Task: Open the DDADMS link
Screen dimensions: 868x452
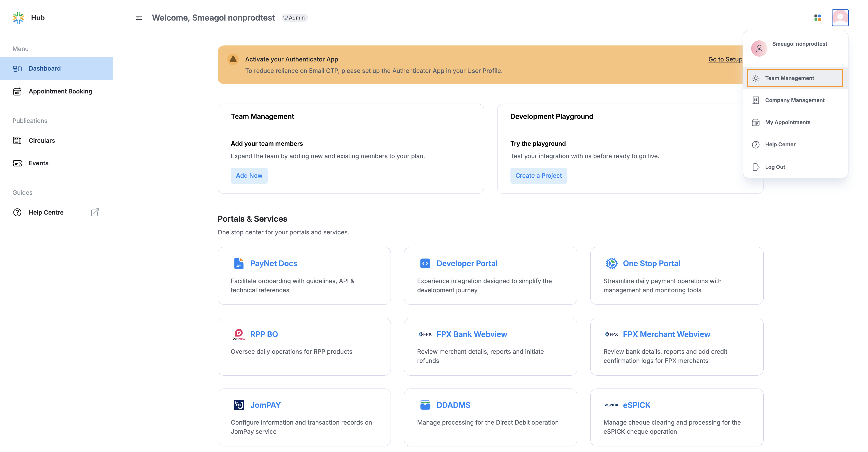Action: [x=453, y=405]
